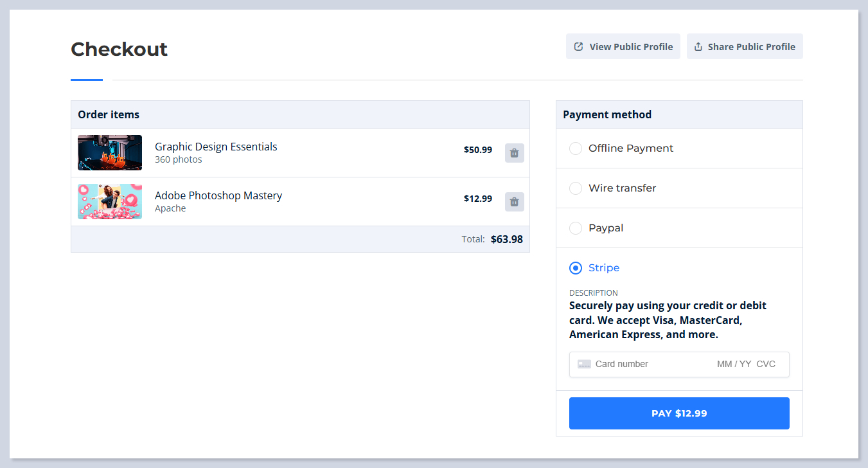
Task: Select the Offline Payment radio button
Action: tap(576, 148)
